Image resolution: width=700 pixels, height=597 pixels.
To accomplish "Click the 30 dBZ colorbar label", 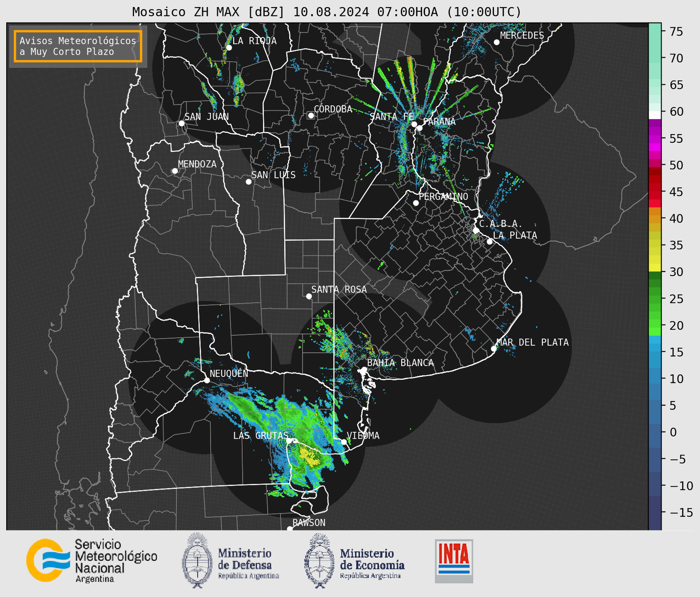I will pos(676,272).
